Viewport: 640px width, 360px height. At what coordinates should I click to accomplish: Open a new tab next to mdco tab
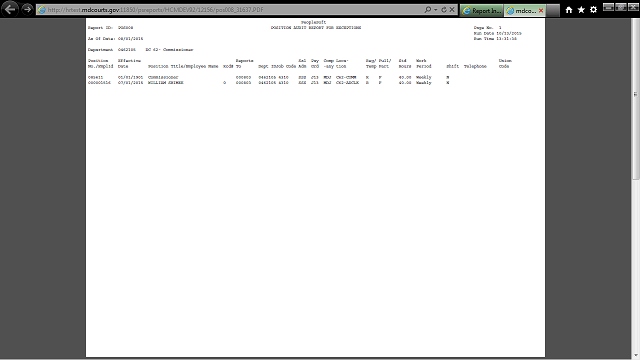coord(553,11)
